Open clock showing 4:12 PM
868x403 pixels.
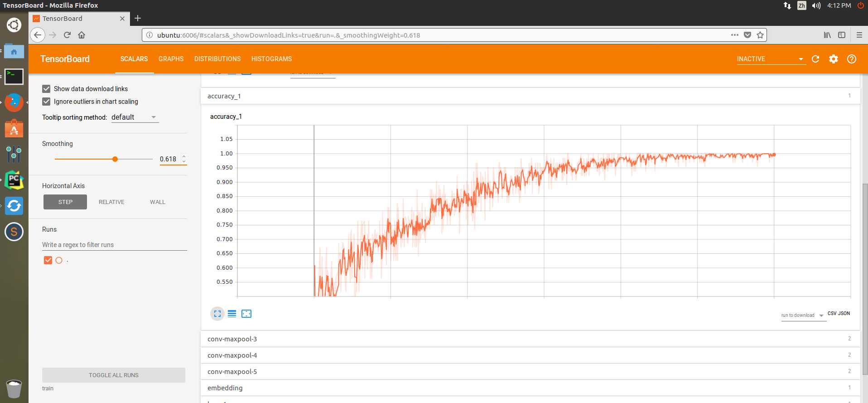tap(839, 5)
